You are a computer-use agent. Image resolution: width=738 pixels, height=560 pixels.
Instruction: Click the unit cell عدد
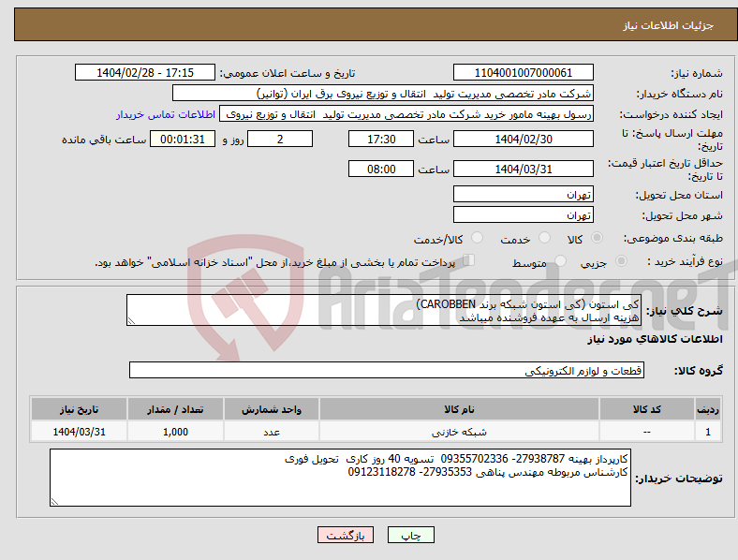click(x=272, y=432)
